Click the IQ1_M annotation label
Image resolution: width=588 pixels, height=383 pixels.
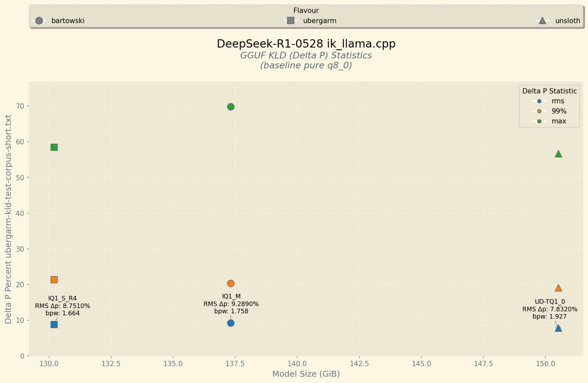(x=231, y=296)
